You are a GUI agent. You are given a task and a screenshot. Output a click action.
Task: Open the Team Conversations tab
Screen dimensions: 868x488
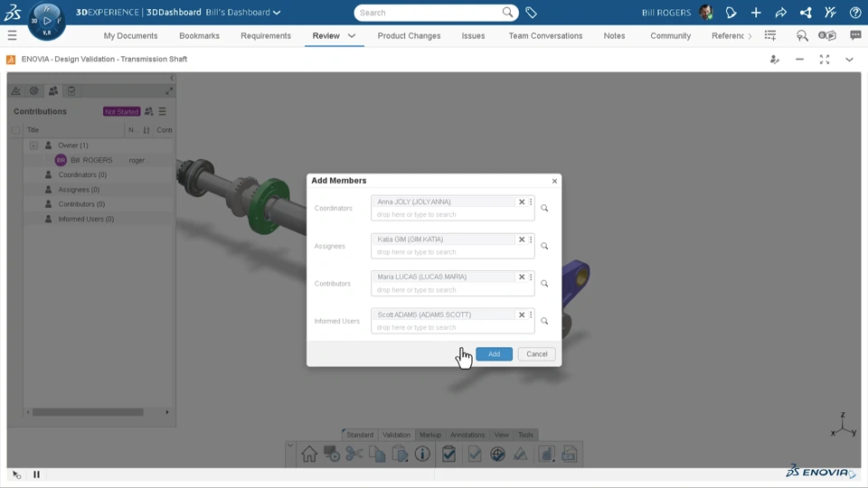[x=545, y=36]
